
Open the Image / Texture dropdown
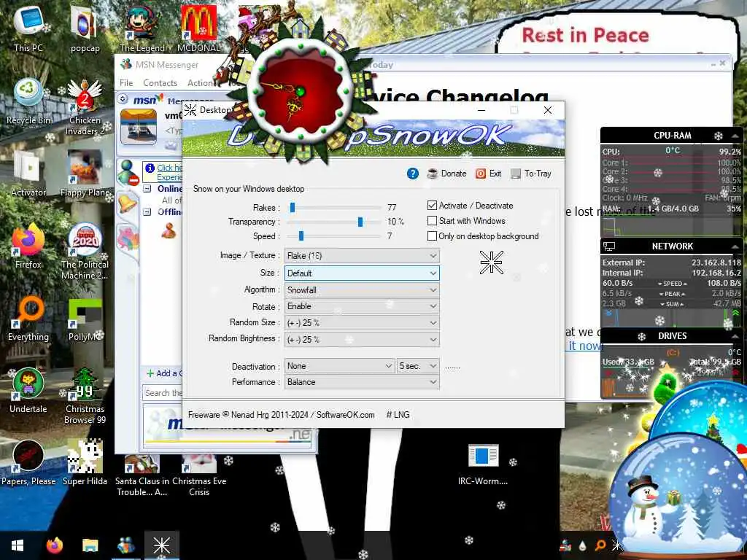click(x=362, y=256)
